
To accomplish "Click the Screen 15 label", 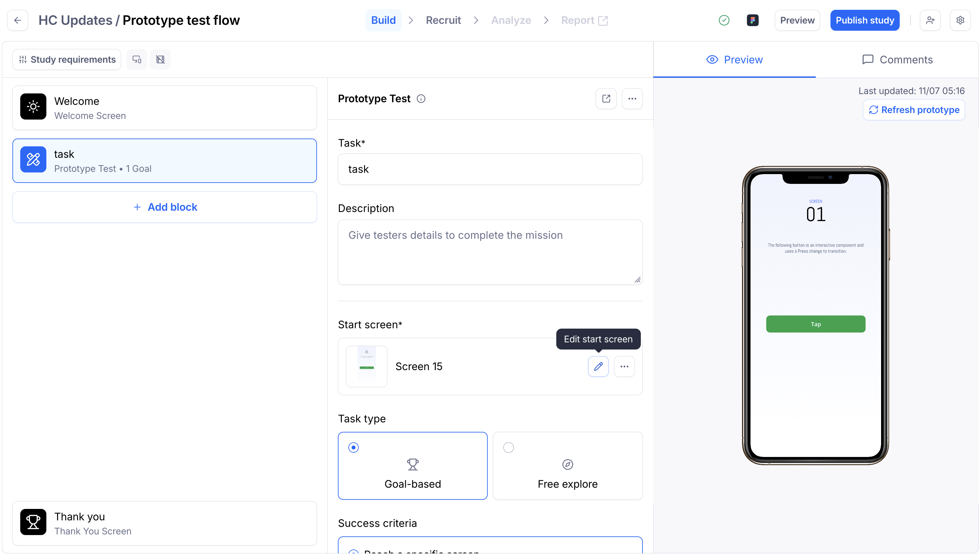I will (x=419, y=366).
